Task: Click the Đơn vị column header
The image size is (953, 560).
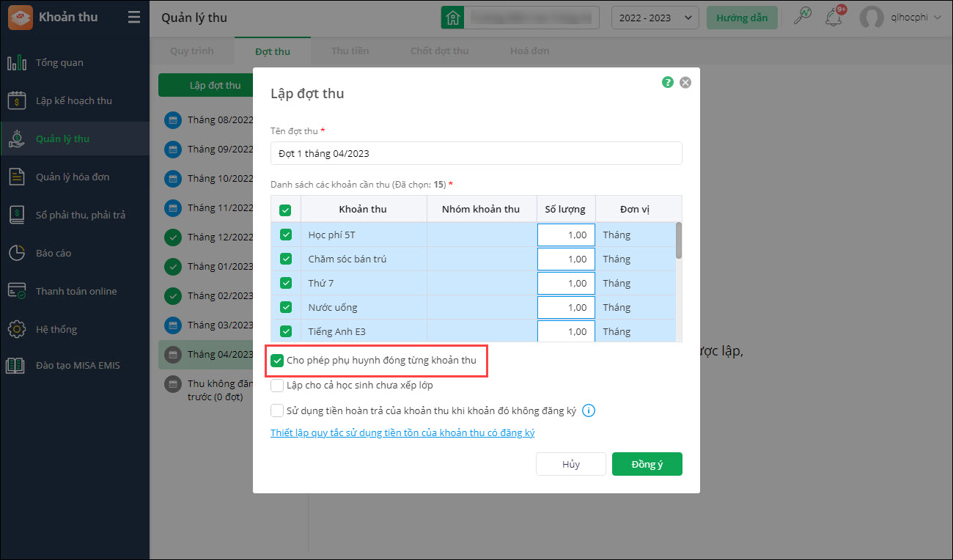Action: pyautogui.click(x=635, y=209)
